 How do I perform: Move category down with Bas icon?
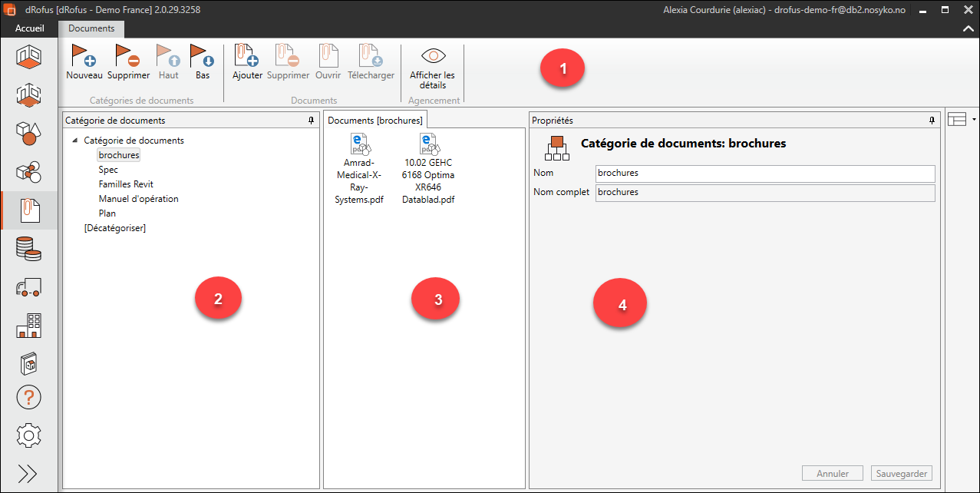click(203, 56)
